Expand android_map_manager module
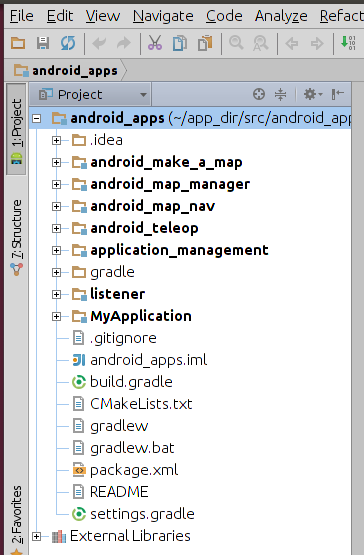Viewport: 364px width, 555px height. 56,184
